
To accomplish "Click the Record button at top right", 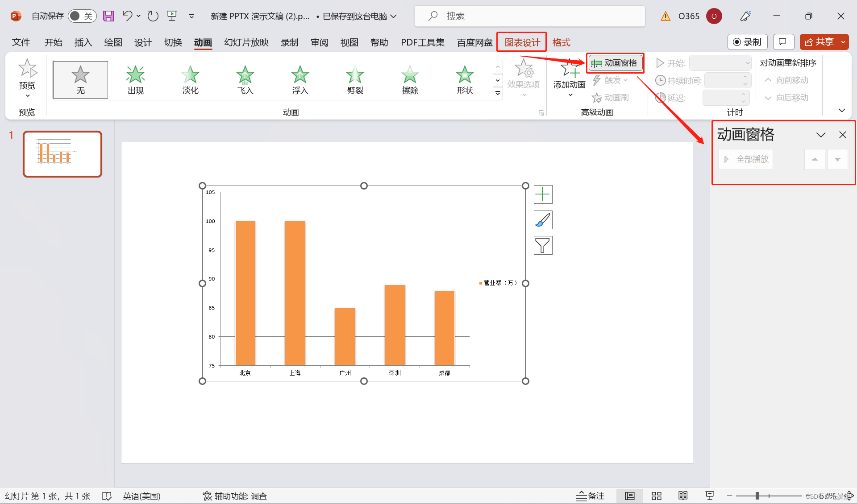I will pos(747,42).
